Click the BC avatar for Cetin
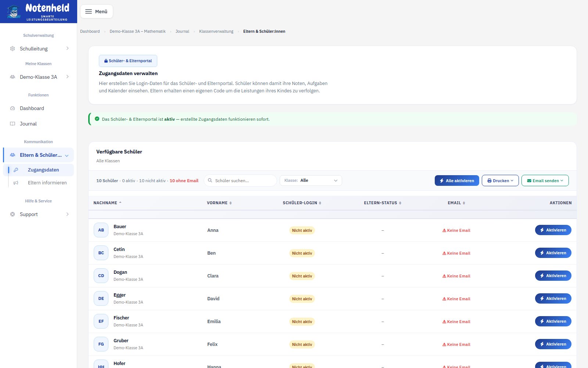This screenshot has width=588, height=368. coord(101,253)
